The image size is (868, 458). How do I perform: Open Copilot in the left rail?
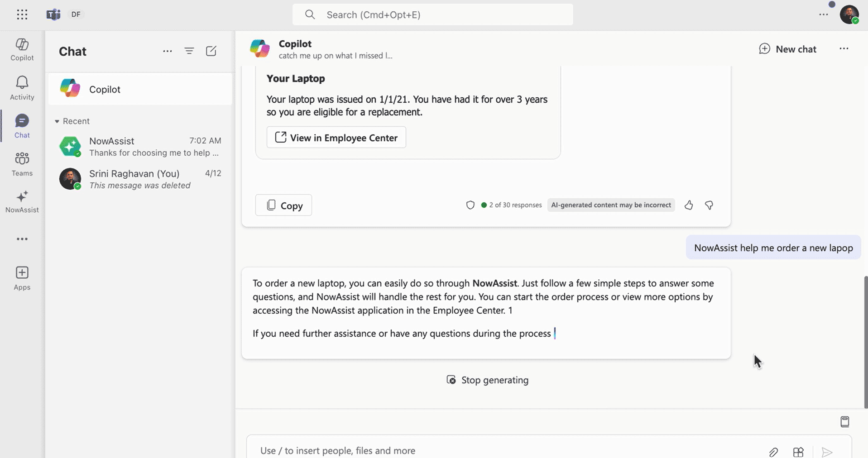[x=22, y=49]
